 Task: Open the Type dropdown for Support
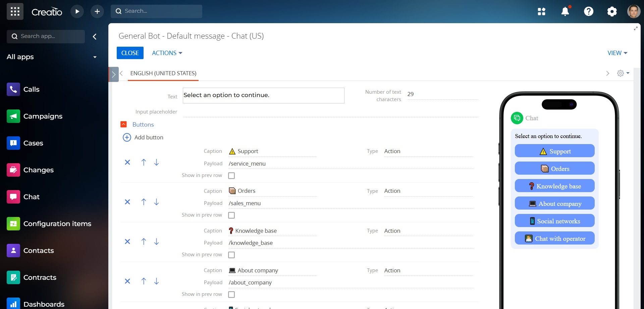tap(429, 151)
